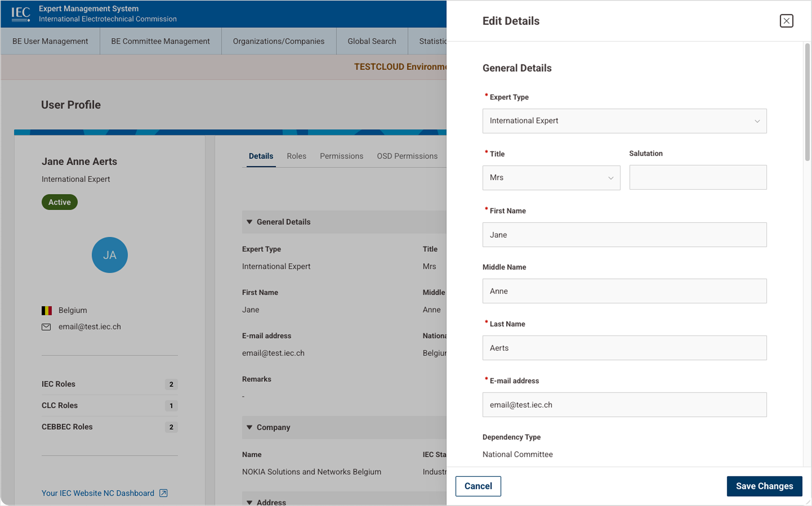Image resolution: width=812 pixels, height=506 pixels.
Task: Open BE Committee Management
Action: pos(160,41)
